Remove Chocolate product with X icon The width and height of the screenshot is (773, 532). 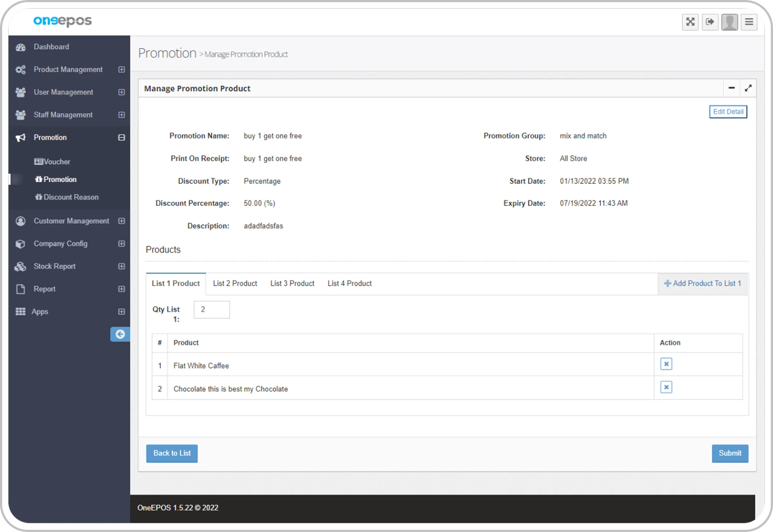[x=666, y=387]
